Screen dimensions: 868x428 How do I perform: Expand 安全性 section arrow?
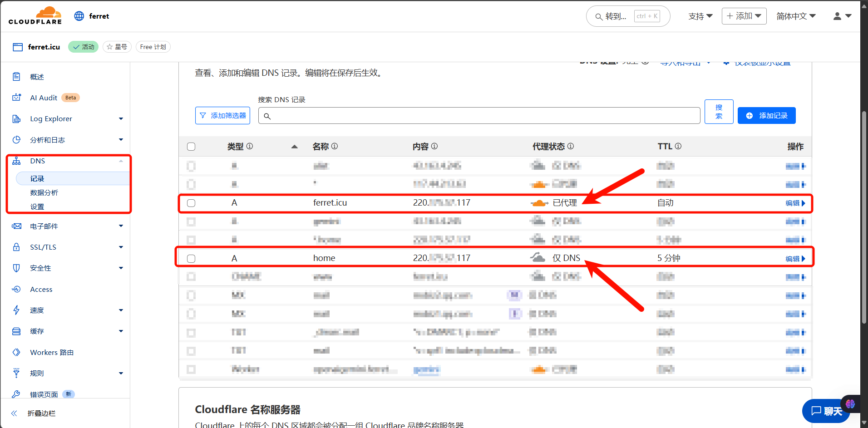coord(121,268)
